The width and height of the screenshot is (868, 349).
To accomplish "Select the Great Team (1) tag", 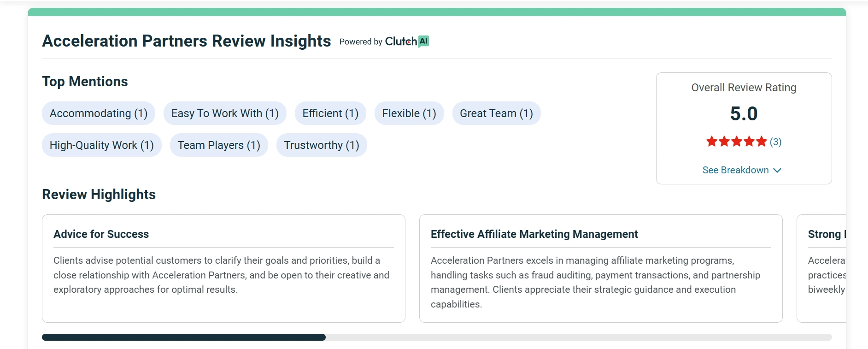I will coord(496,113).
